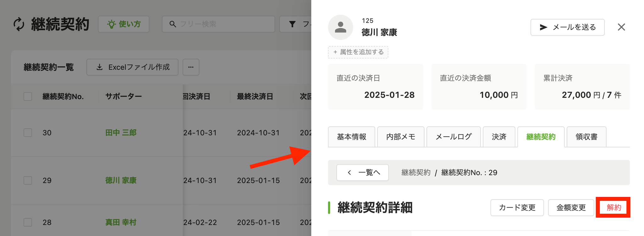Image resolution: width=644 pixels, height=236 pixels.
Task: Click カード変更 button
Action: 517,208
